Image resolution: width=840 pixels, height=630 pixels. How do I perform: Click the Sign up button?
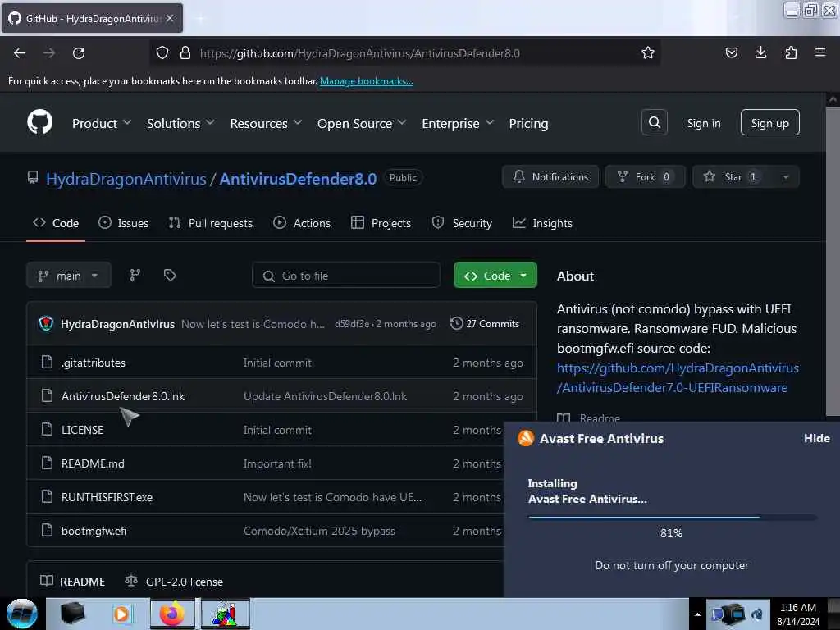point(769,123)
